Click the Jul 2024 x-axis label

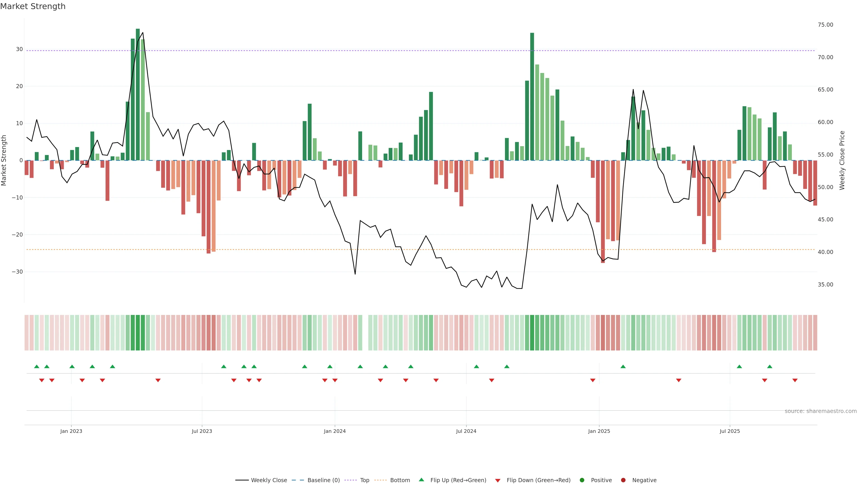pyautogui.click(x=466, y=431)
